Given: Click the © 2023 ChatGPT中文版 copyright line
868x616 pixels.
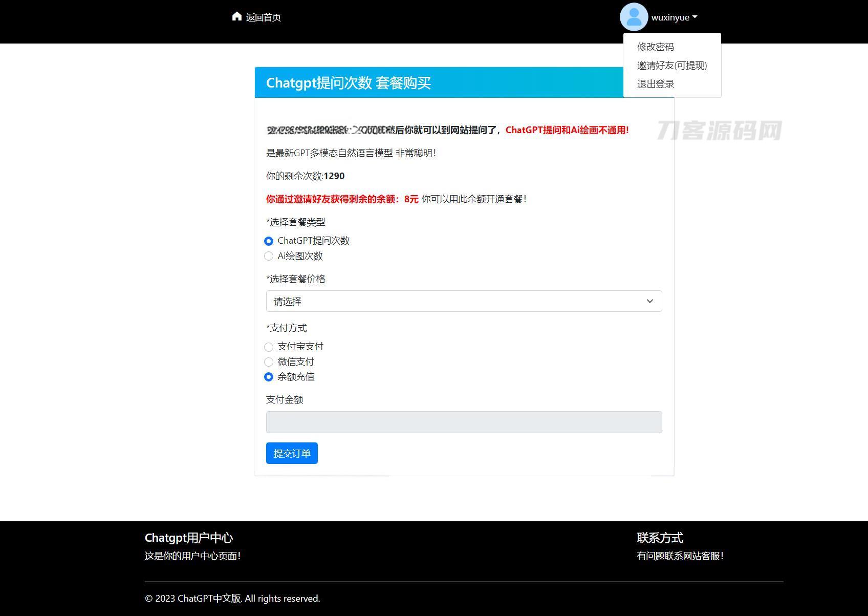Looking at the screenshot, I should (232, 599).
